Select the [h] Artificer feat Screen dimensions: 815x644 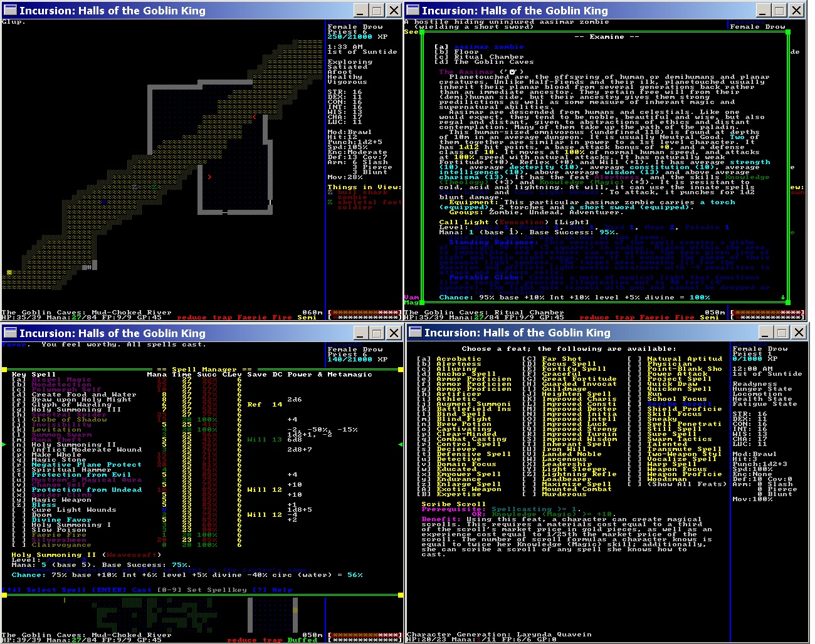click(x=450, y=394)
